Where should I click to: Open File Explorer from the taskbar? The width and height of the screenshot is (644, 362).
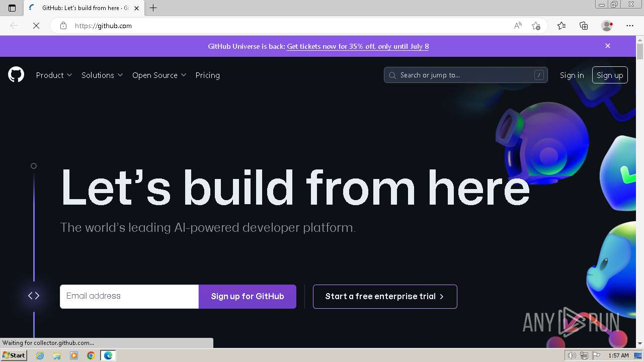[x=57, y=355]
